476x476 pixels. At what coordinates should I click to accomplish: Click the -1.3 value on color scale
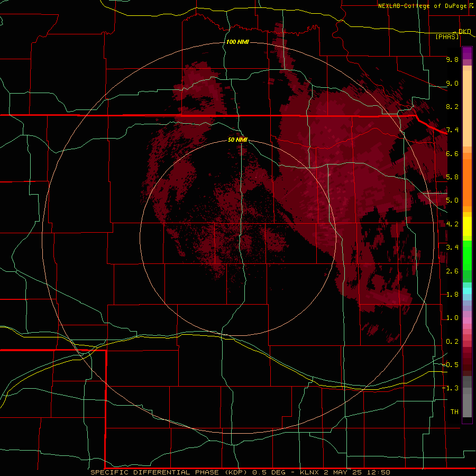pos(450,388)
